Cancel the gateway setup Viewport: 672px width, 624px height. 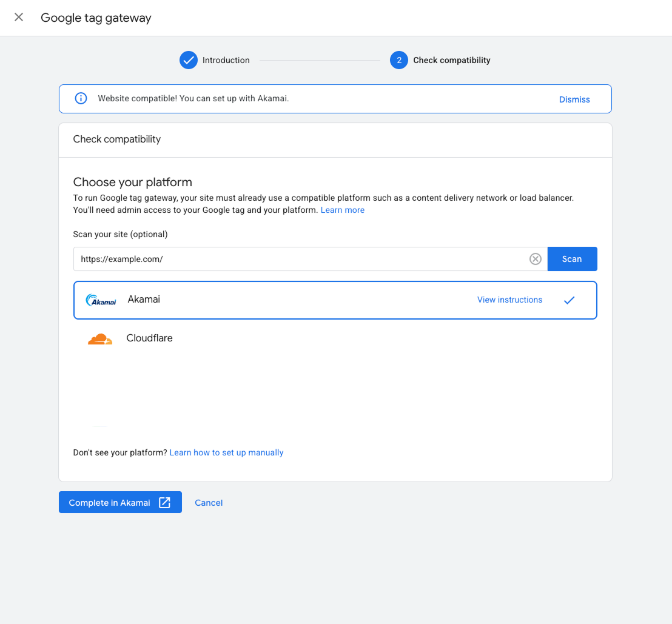point(209,503)
